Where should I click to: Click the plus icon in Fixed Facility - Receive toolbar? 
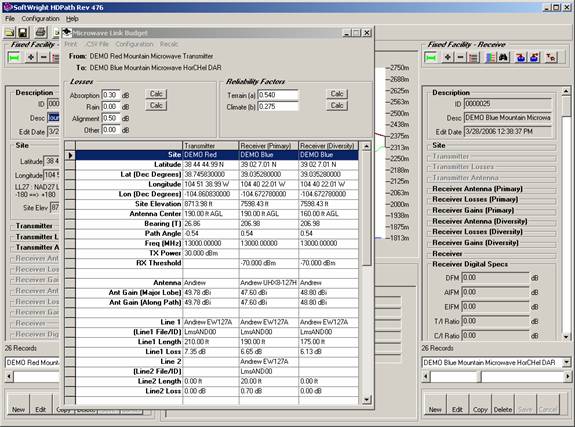coord(448,57)
